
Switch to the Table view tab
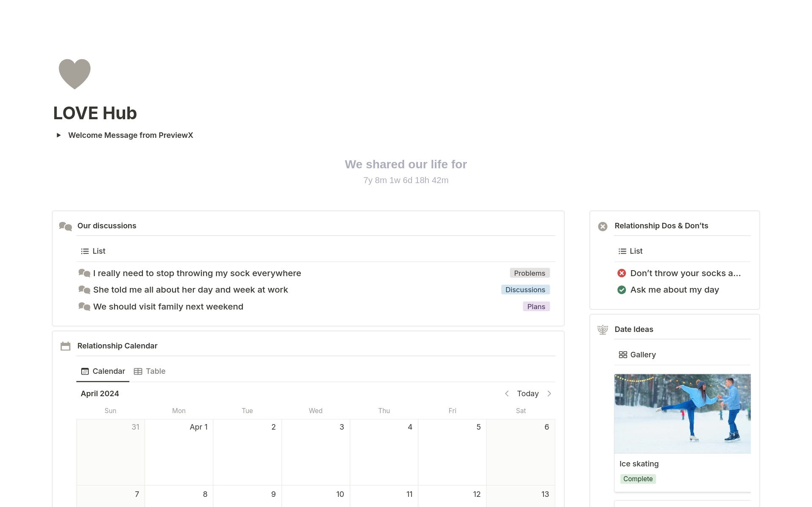(x=150, y=371)
